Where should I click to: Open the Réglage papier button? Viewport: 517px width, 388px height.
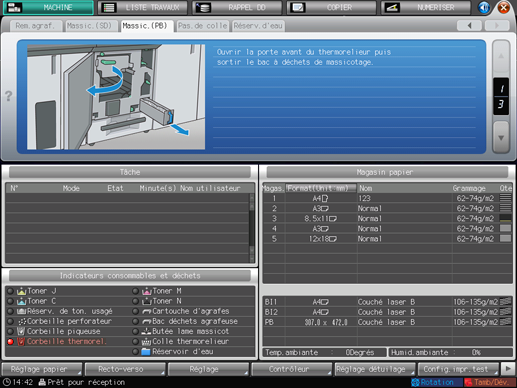click(42, 369)
